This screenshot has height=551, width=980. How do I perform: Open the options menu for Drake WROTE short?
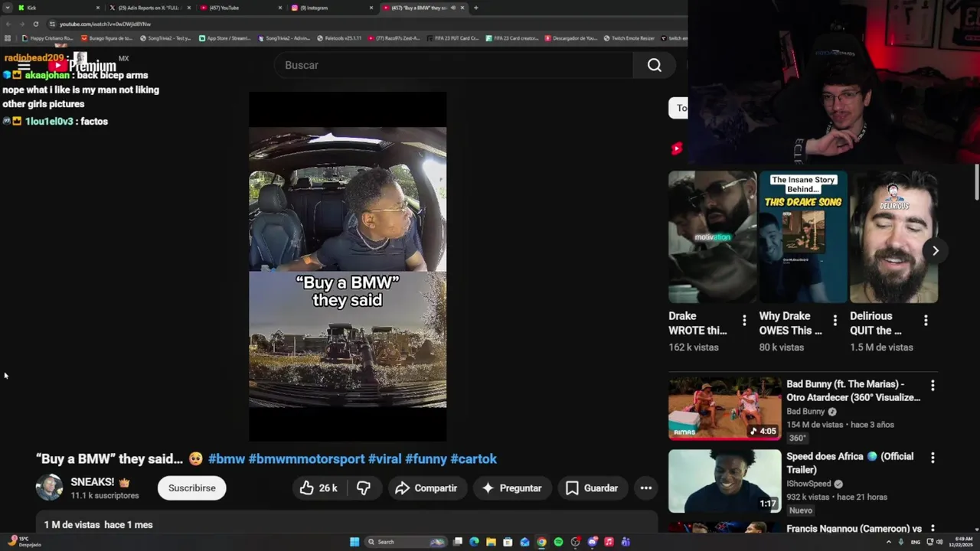(x=744, y=320)
